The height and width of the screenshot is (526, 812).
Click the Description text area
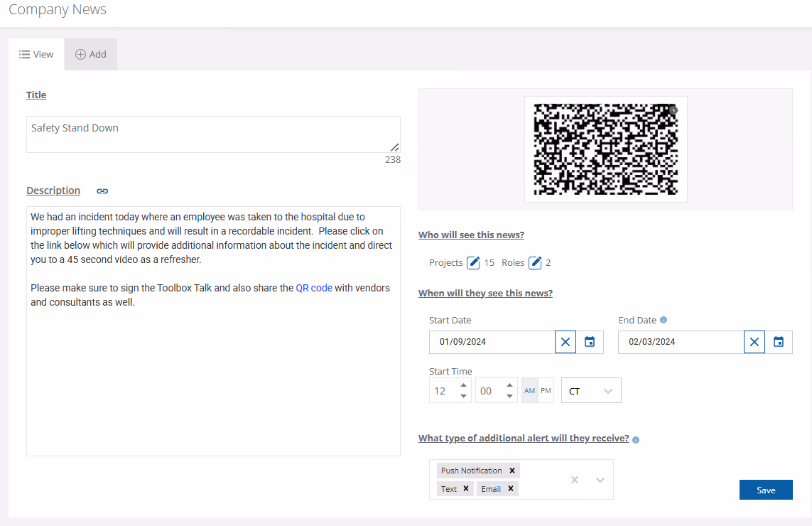click(x=213, y=331)
